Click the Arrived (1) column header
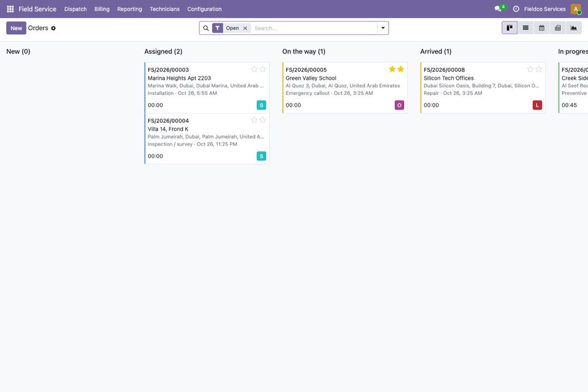Screen dimensions: 588x392 click(436, 52)
